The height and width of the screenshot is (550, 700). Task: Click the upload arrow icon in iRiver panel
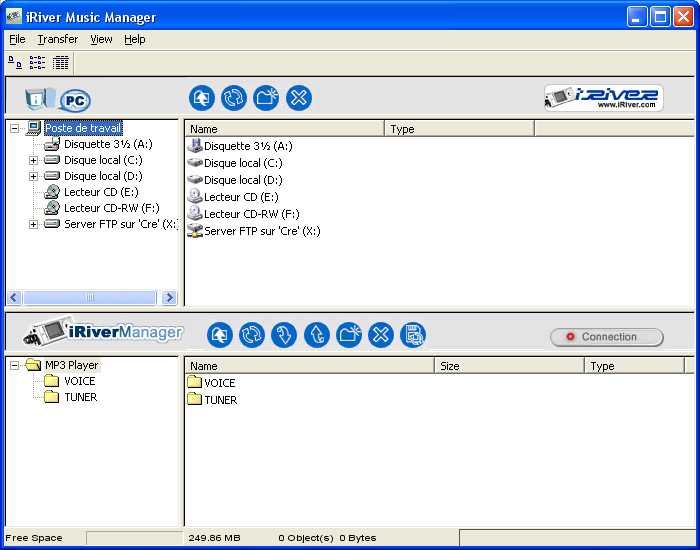[x=317, y=335]
